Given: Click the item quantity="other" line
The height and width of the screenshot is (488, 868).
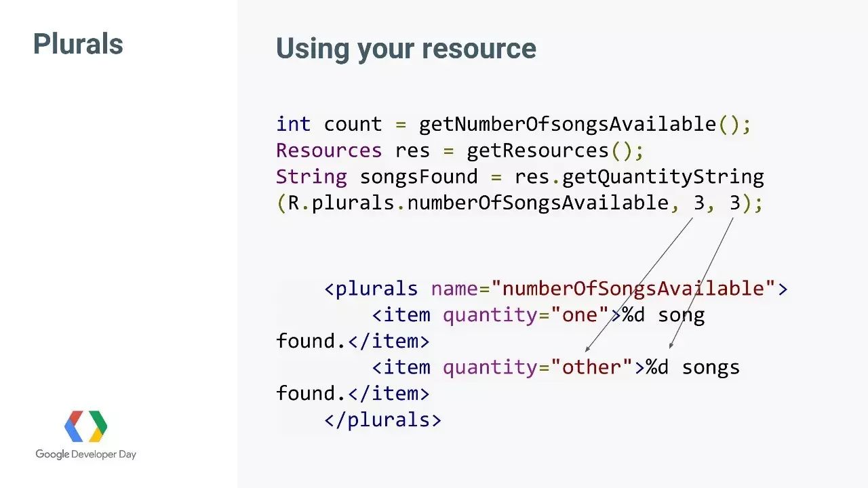Looking at the screenshot, I should [x=555, y=367].
